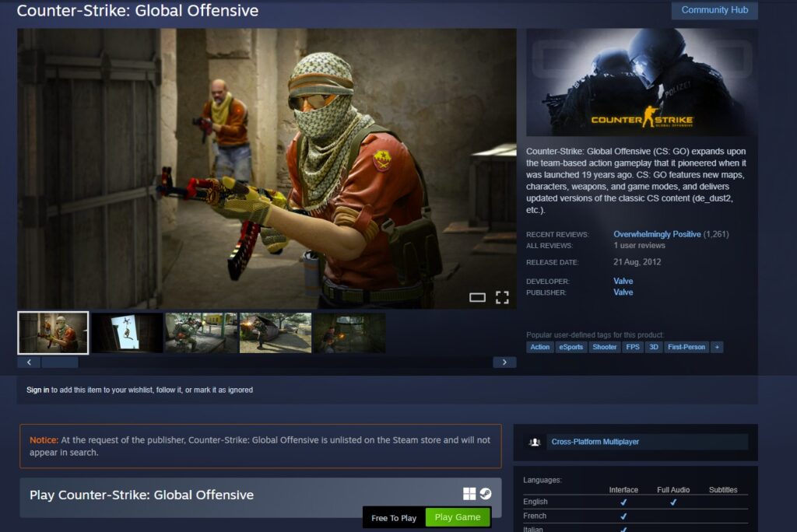Click the Cross-Platform Multiplayer feature icon
The image size is (797, 532).
point(534,442)
